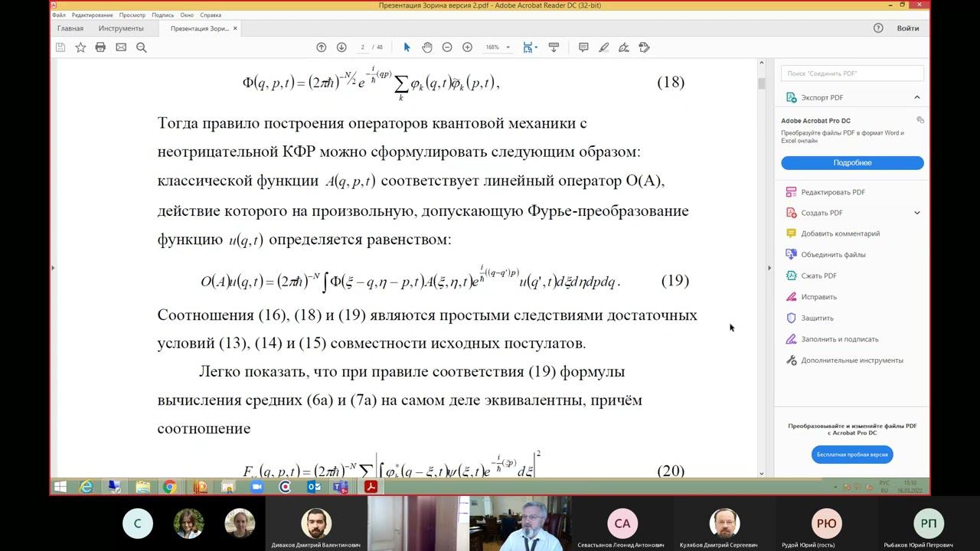Open Защитить tool

(x=817, y=318)
